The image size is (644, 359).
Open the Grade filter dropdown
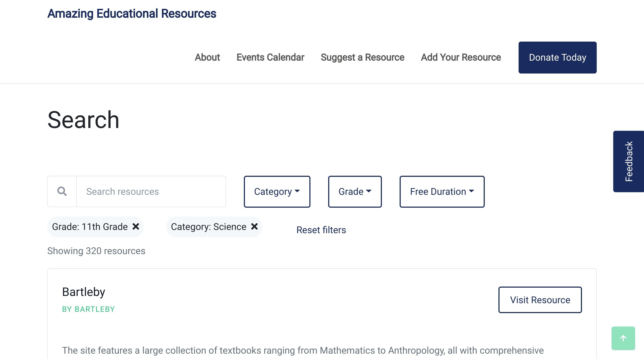pos(355,191)
